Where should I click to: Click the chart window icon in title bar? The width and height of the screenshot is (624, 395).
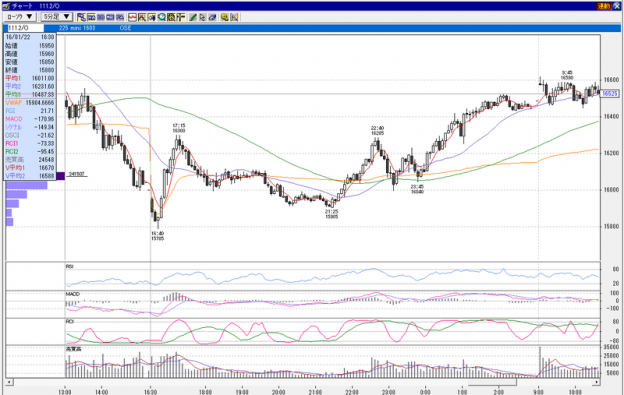(6, 6)
